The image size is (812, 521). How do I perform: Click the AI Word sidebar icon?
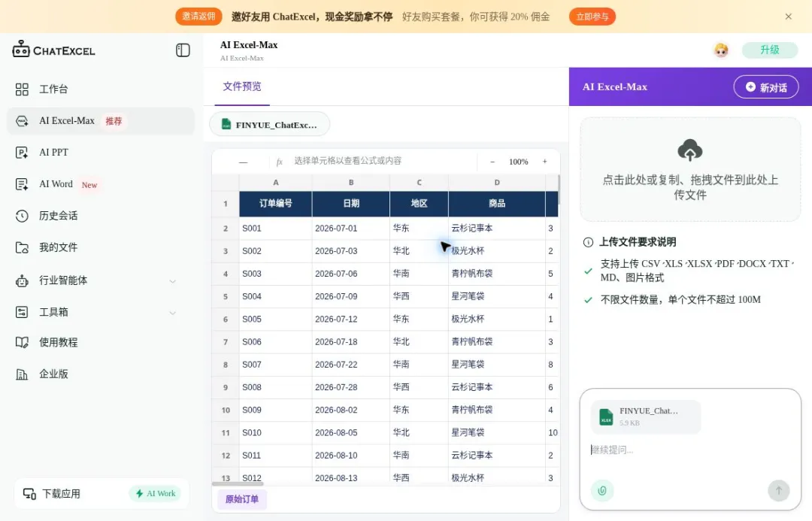[22, 184]
